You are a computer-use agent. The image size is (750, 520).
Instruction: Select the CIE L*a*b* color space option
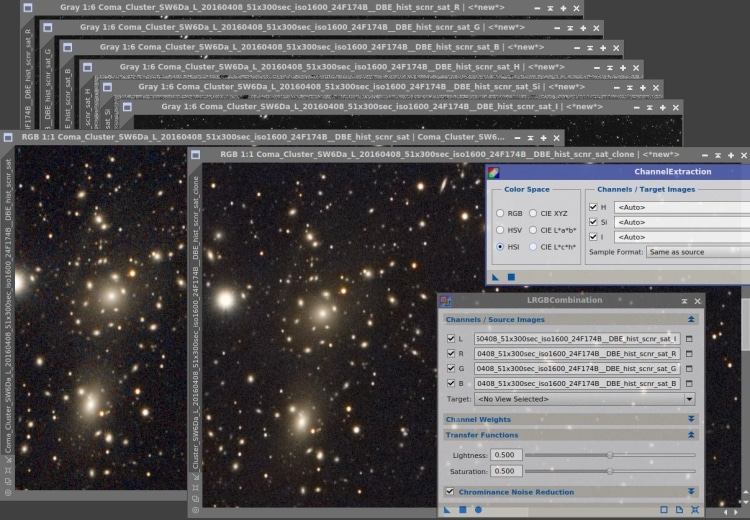click(533, 230)
